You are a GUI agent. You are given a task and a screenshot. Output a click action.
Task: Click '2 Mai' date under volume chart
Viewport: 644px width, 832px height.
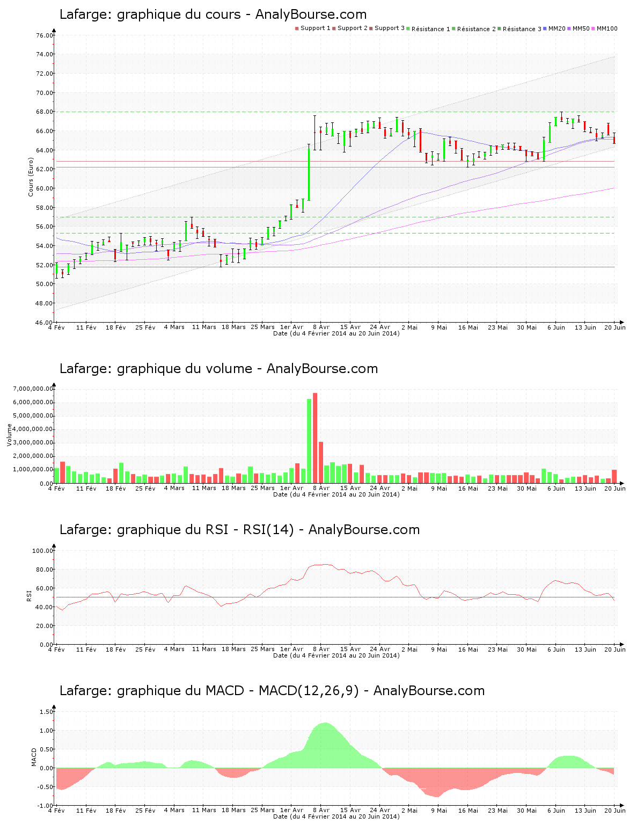click(409, 488)
